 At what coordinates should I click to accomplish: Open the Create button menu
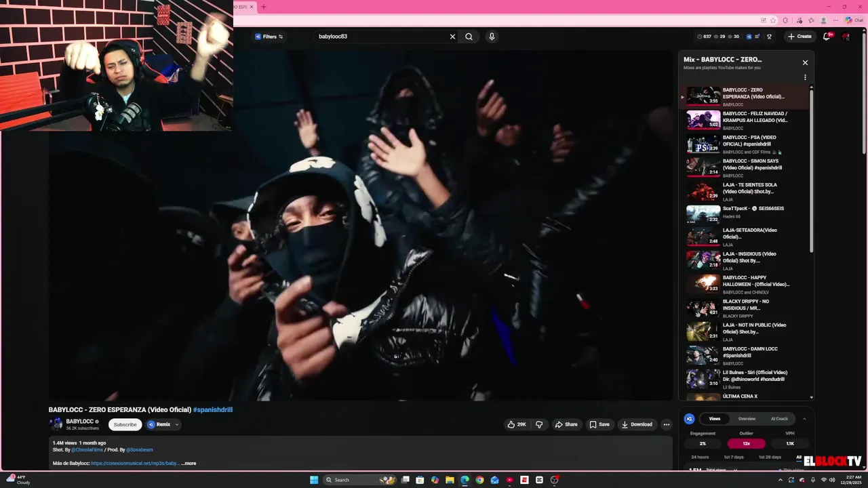point(800,37)
